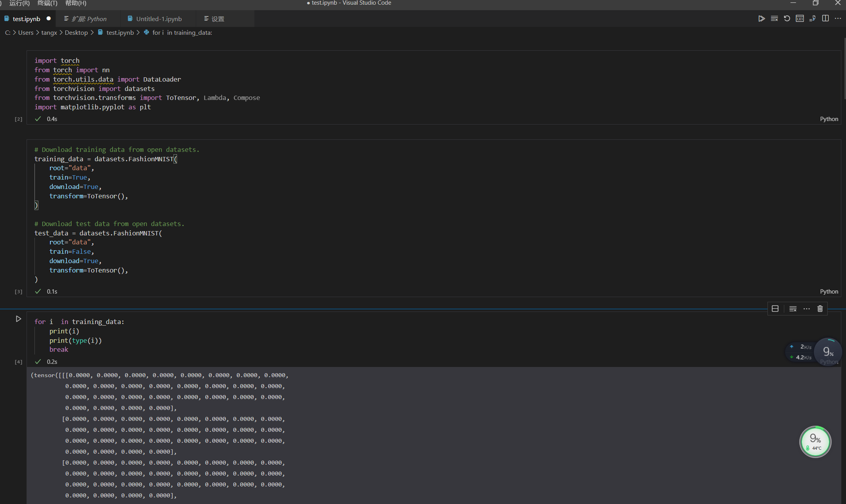Delete the current for-loop cell
Viewport: 846px width, 504px height.
(x=820, y=309)
